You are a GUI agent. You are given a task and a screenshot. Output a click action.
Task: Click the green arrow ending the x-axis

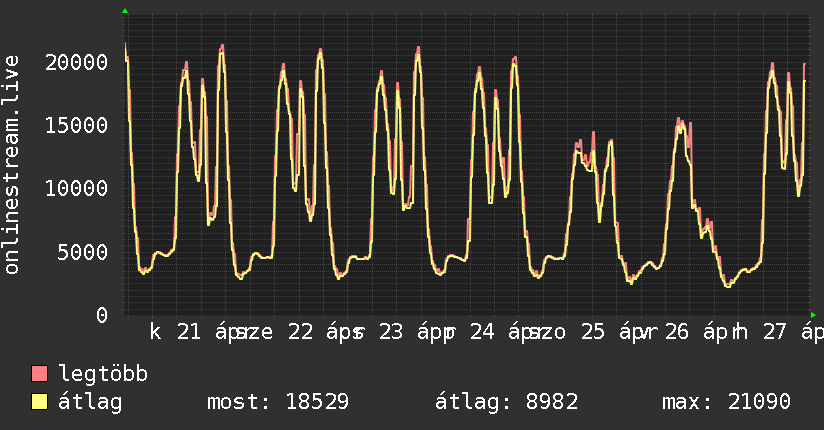pyautogui.click(x=813, y=315)
